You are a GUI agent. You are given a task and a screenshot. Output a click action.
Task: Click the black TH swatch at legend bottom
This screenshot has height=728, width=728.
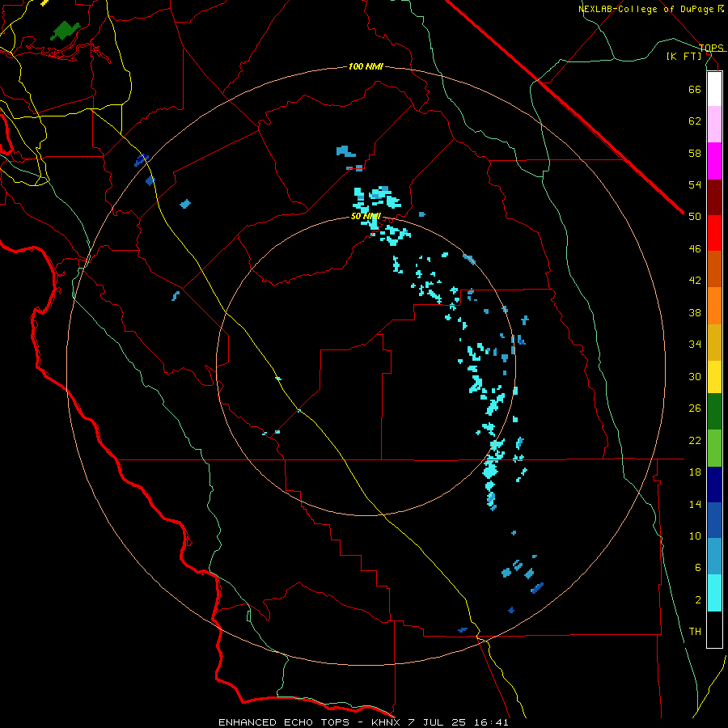click(x=714, y=629)
